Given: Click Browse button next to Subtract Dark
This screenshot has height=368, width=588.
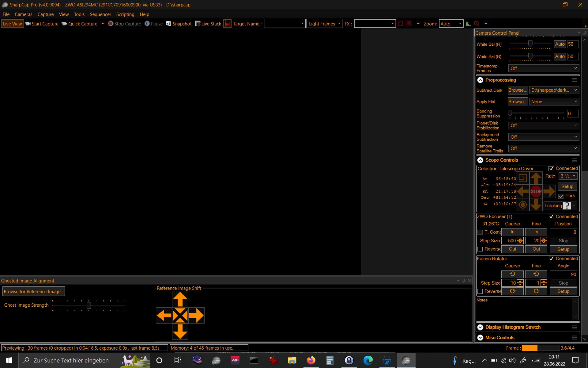Looking at the screenshot, I should tap(518, 90).
